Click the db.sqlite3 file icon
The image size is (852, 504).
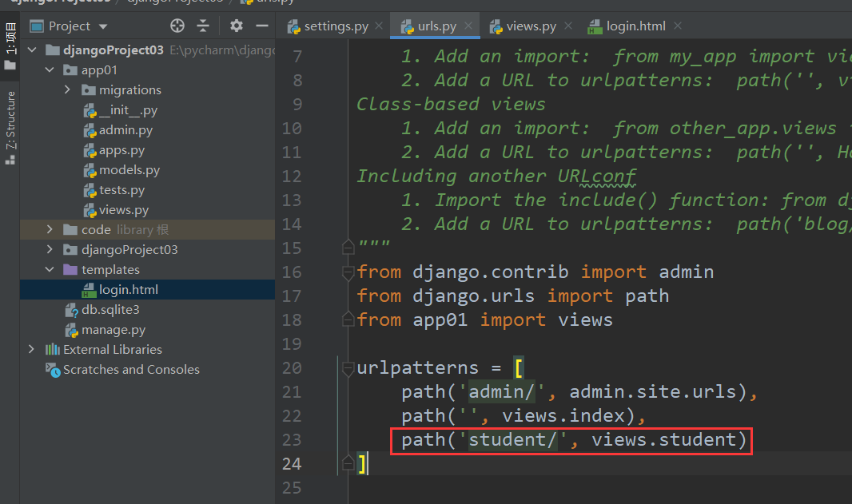(x=71, y=310)
